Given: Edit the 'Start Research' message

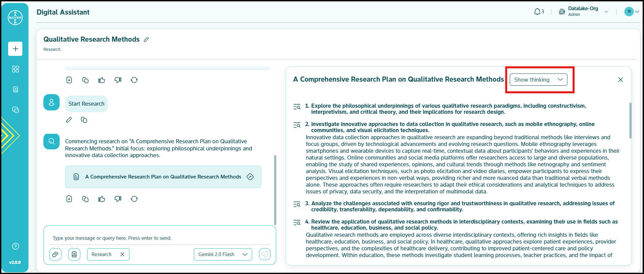Looking at the screenshot, I should click(x=69, y=120).
